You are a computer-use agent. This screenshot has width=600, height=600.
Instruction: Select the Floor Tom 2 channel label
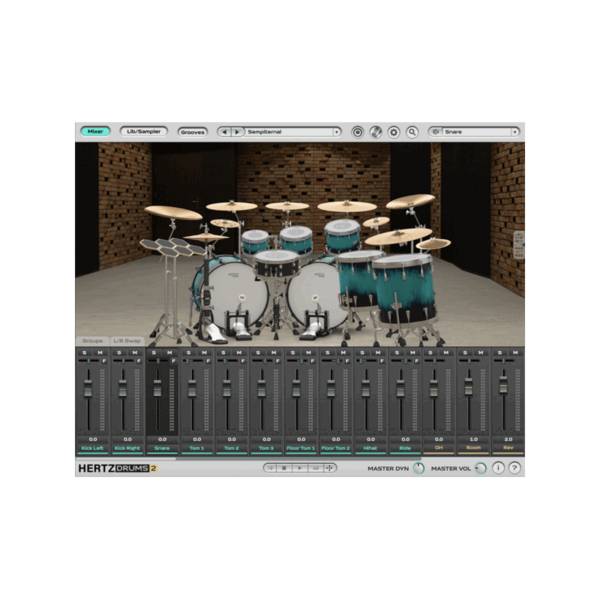click(336, 448)
